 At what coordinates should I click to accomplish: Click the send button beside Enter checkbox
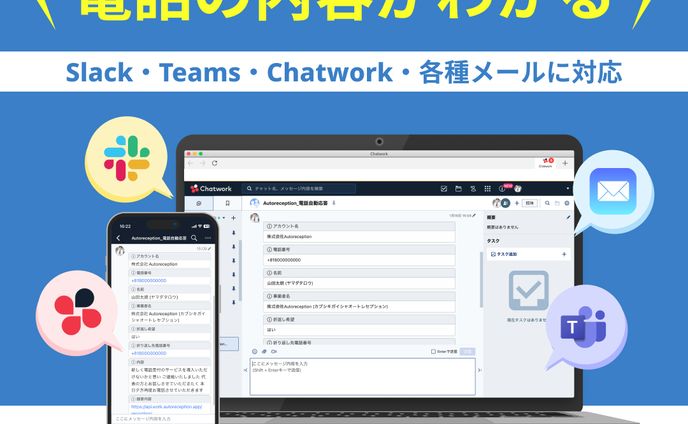pyautogui.click(x=467, y=352)
